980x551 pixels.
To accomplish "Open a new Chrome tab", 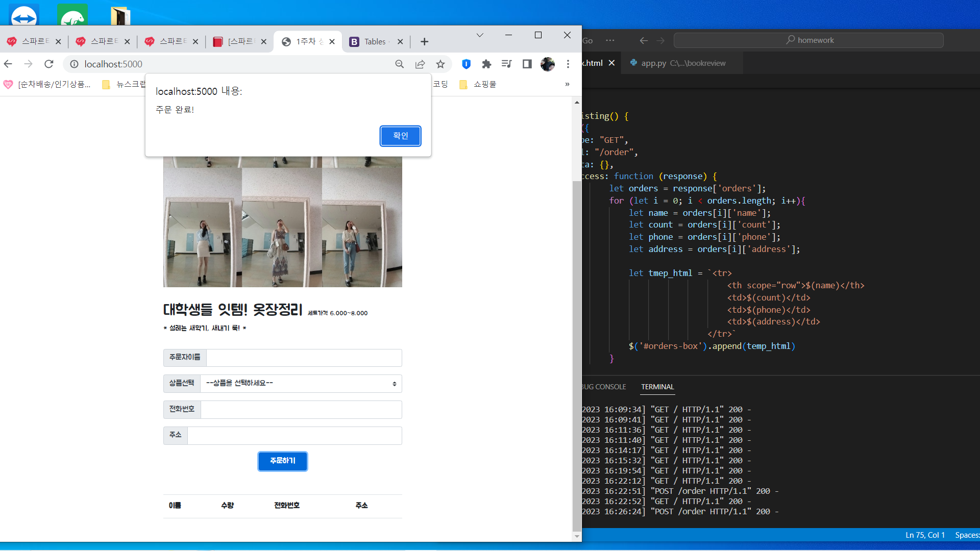I will click(x=424, y=42).
